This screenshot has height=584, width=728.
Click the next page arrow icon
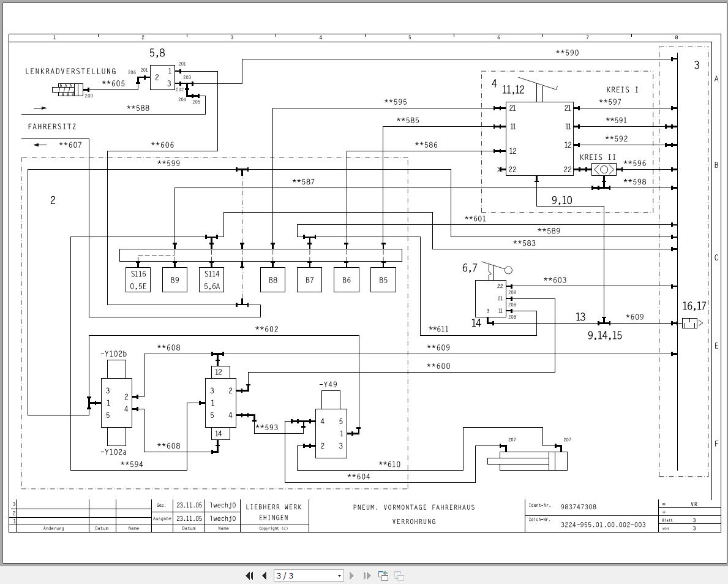coord(351,576)
